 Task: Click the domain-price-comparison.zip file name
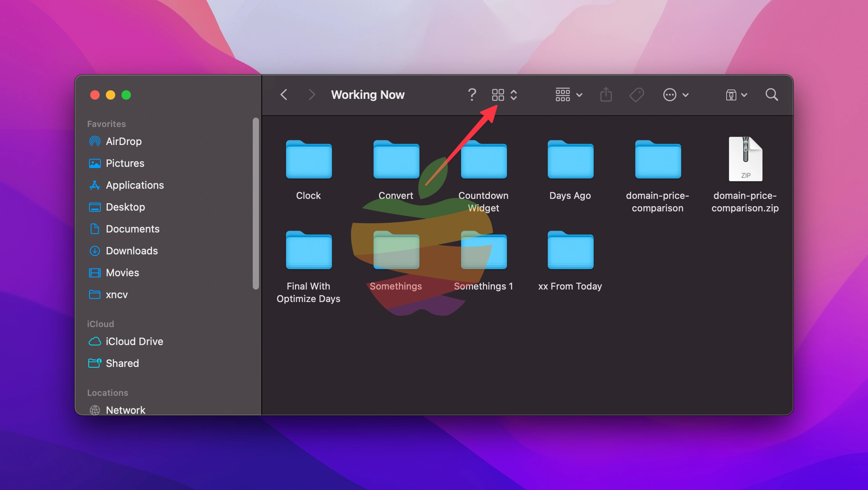pos(745,202)
